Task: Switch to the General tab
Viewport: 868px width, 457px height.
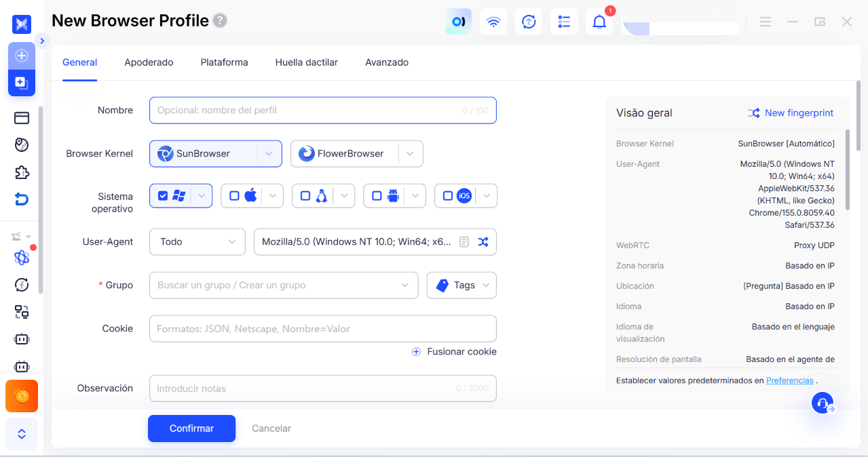Action: click(80, 62)
